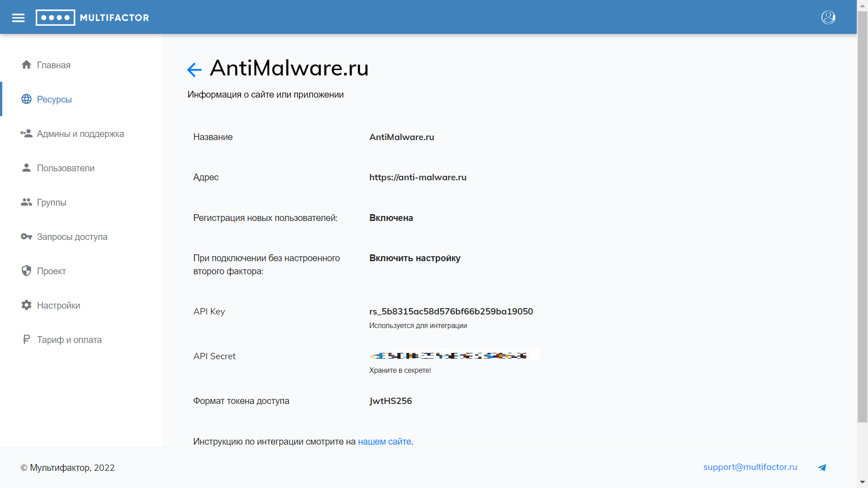Click the user profile avatar icon
The image size is (868, 488).
(828, 18)
